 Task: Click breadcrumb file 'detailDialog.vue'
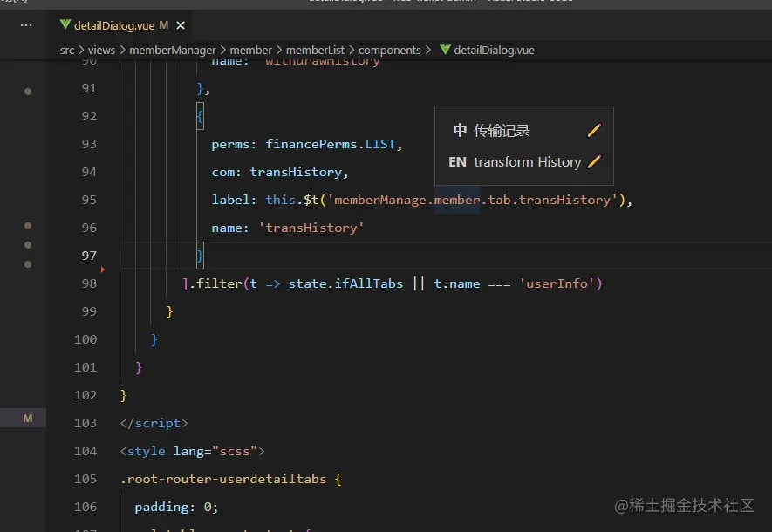494,51
